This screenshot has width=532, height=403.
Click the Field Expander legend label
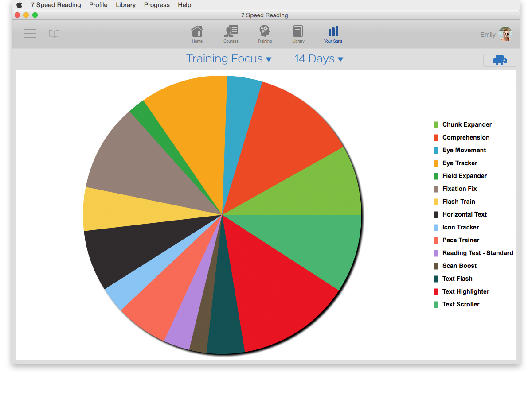(465, 176)
